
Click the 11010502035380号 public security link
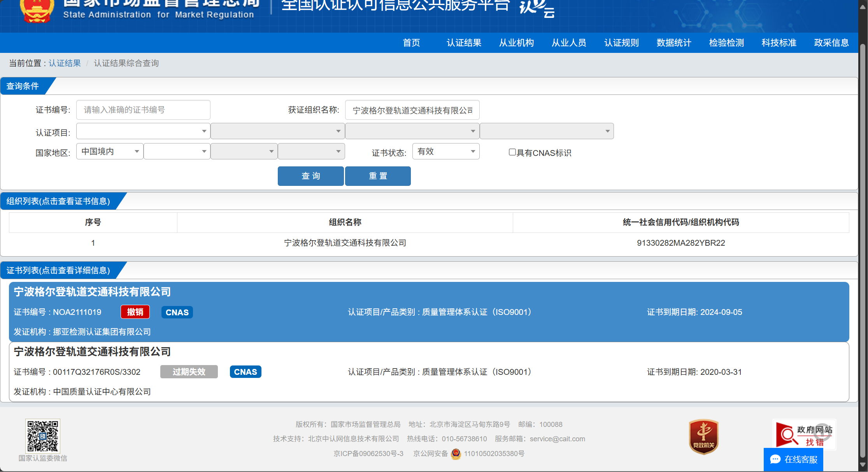coord(494,454)
